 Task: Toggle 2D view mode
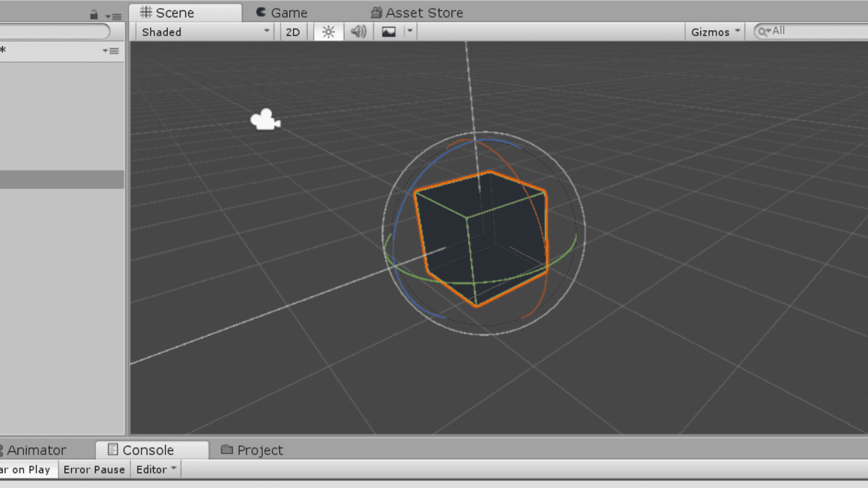click(293, 31)
